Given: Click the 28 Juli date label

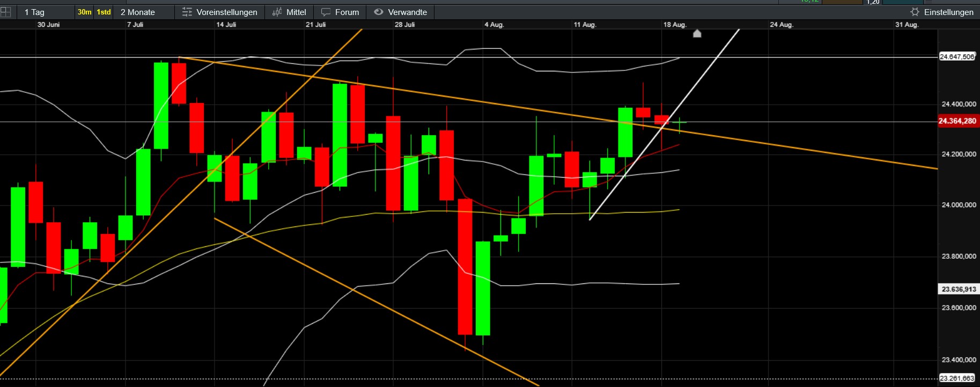Looking at the screenshot, I should [404, 25].
